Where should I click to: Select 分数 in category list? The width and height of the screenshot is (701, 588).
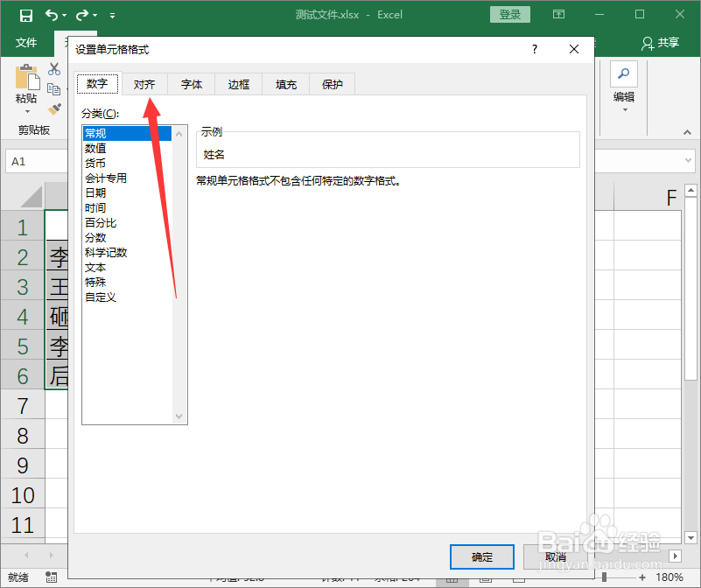[x=127, y=237]
